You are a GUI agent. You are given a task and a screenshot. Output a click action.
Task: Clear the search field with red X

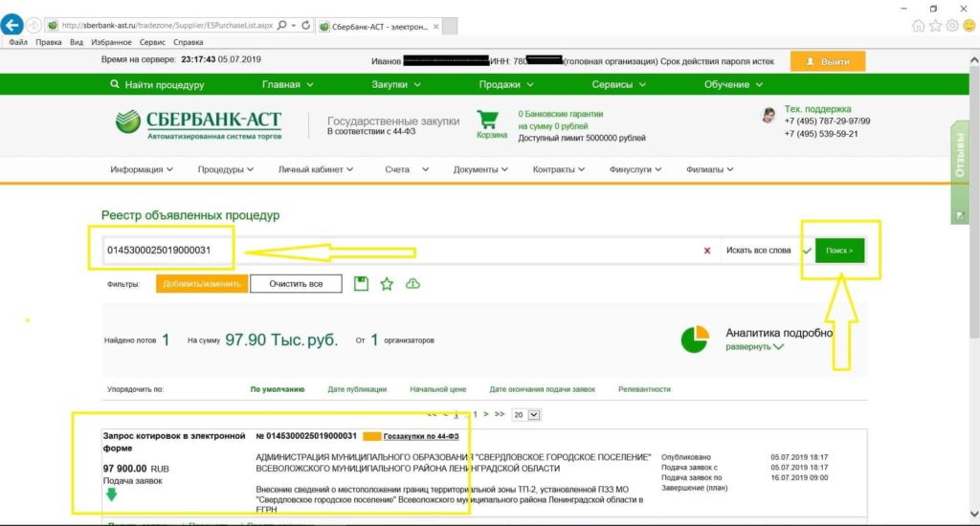click(x=707, y=251)
